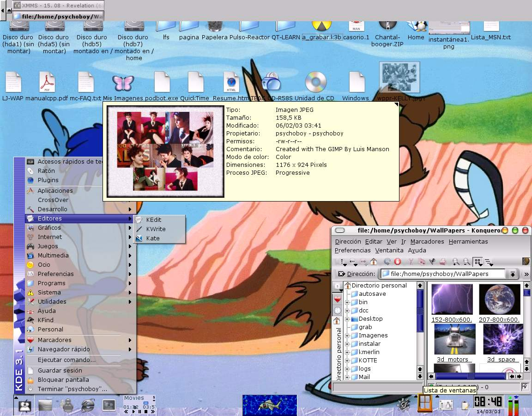Image resolution: width=532 pixels, height=416 pixels.
Task: Click inside the Konqueror Dirección address field
Action: coord(443,274)
